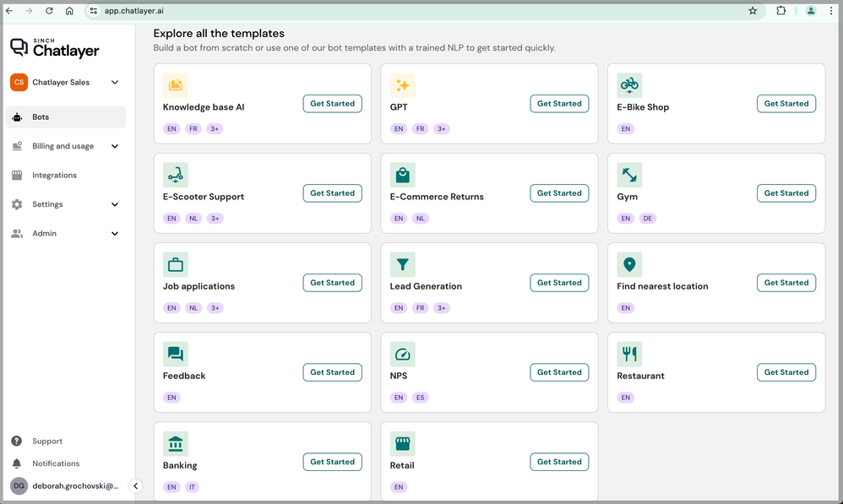843x504 pixels.
Task: Get Started with Retail template
Action: (x=559, y=462)
